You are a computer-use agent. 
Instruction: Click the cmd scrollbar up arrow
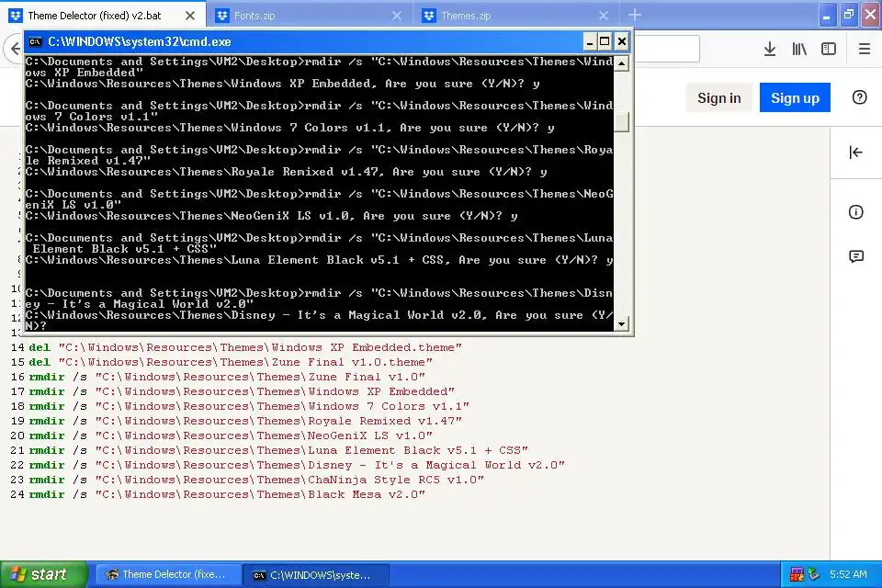(x=621, y=63)
